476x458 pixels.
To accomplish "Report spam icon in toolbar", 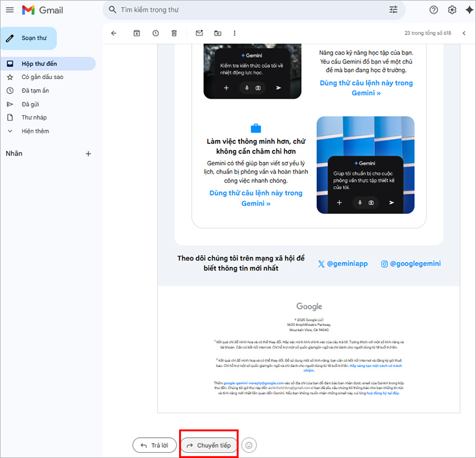I will tap(155, 33).
